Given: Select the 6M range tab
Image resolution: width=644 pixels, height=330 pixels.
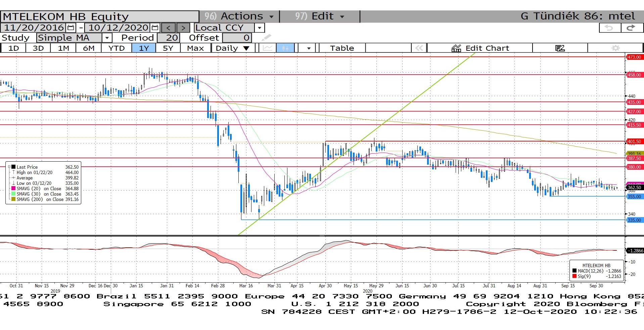Looking at the screenshot, I should click(x=89, y=48).
